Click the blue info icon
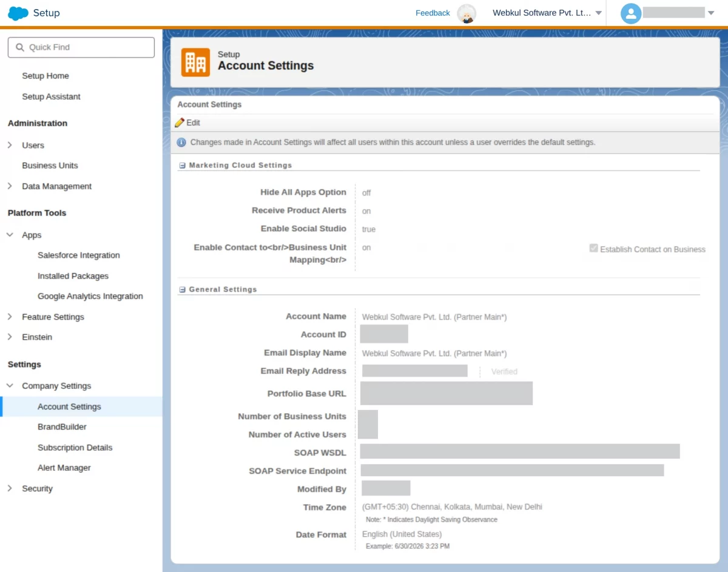This screenshot has height=572, width=728. pyautogui.click(x=181, y=143)
